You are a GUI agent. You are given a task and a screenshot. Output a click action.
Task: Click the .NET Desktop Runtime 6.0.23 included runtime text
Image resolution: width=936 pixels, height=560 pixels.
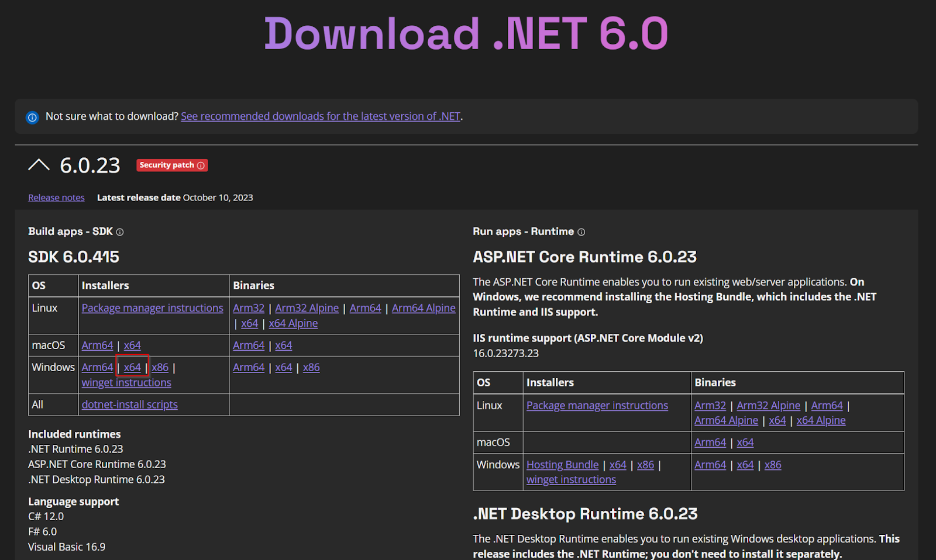click(x=97, y=479)
